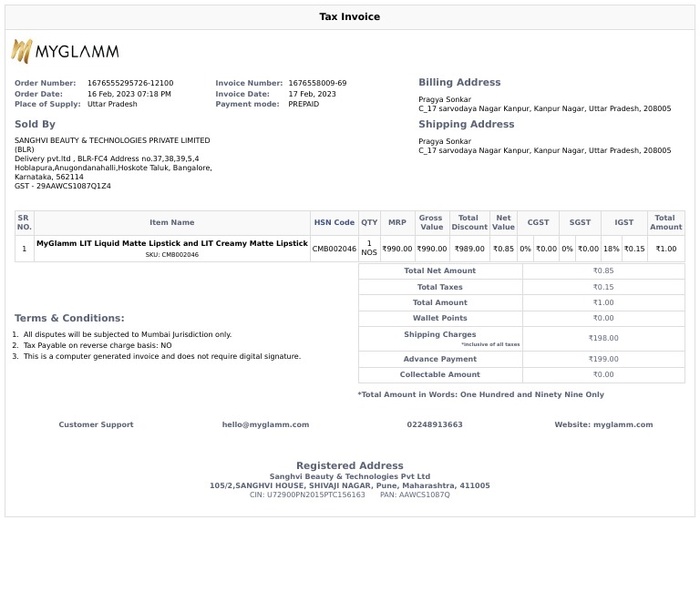Click the MRP column header
The image size is (700, 612).
(x=397, y=222)
